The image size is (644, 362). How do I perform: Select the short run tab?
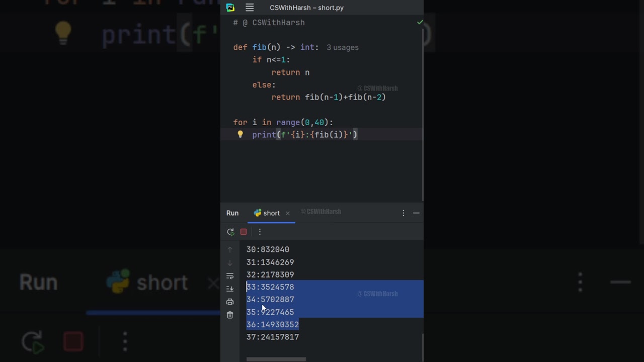click(x=271, y=213)
